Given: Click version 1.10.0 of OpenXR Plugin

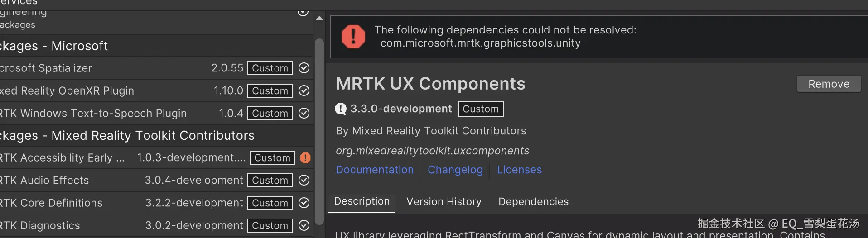Looking at the screenshot, I should pyautogui.click(x=228, y=90).
